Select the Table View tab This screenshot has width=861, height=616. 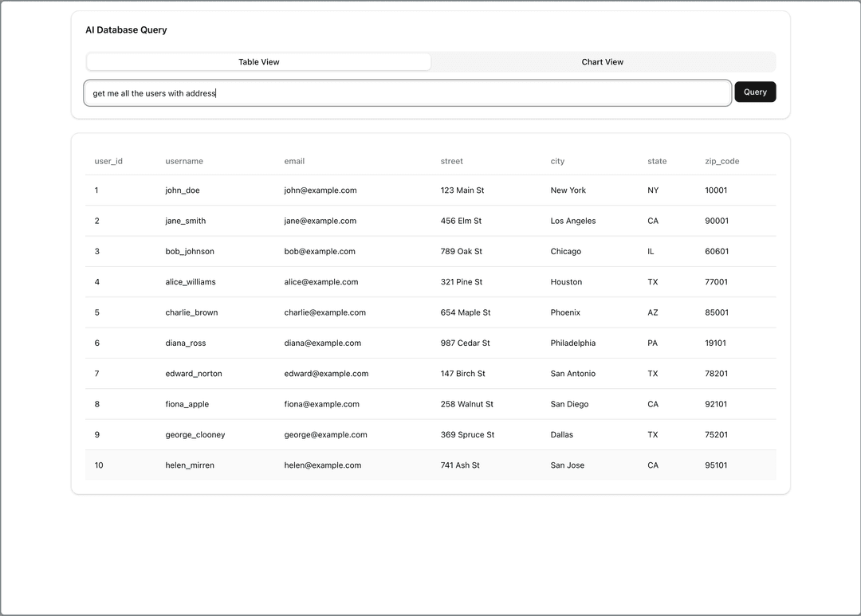tap(259, 62)
